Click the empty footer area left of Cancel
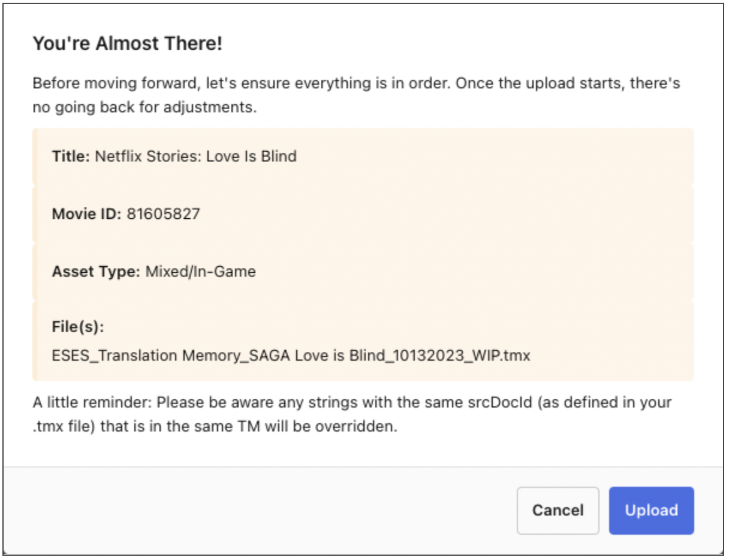The image size is (729, 560). point(258,510)
